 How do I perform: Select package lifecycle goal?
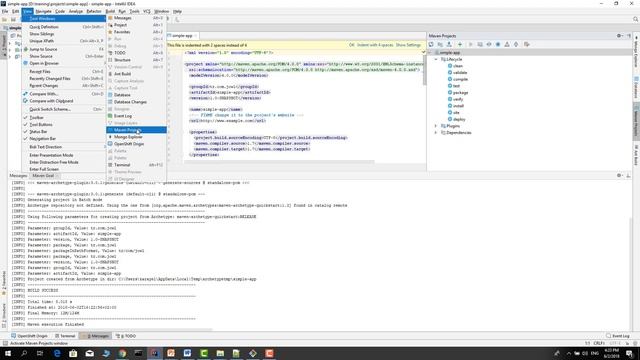coord(458,93)
